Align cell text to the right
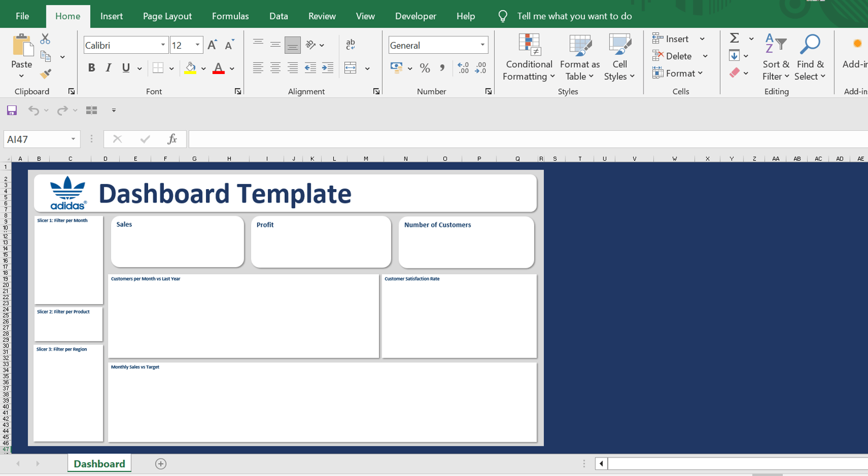Image resolution: width=868 pixels, height=476 pixels. 293,68
